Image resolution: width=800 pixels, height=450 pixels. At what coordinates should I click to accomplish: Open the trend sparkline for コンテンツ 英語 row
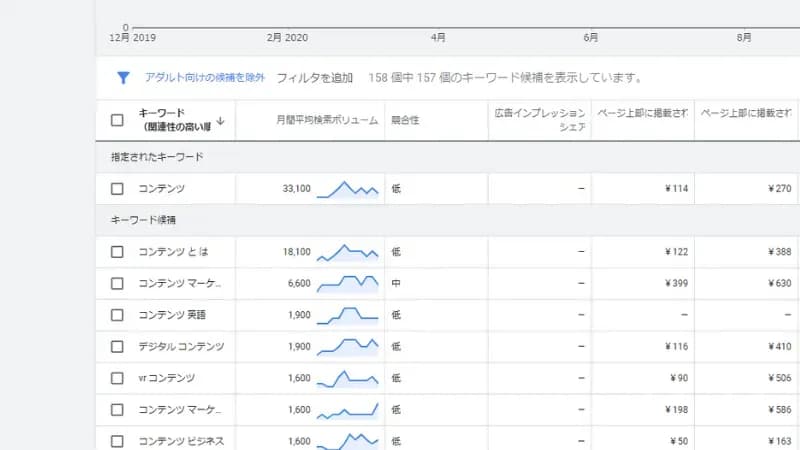pyautogui.click(x=347, y=316)
